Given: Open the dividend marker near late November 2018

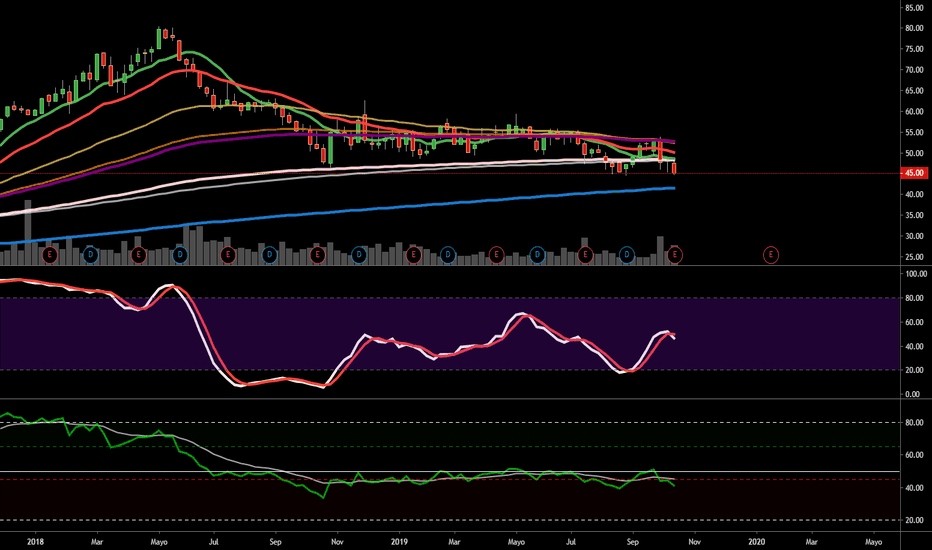Looking at the screenshot, I should pyautogui.click(x=358, y=255).
